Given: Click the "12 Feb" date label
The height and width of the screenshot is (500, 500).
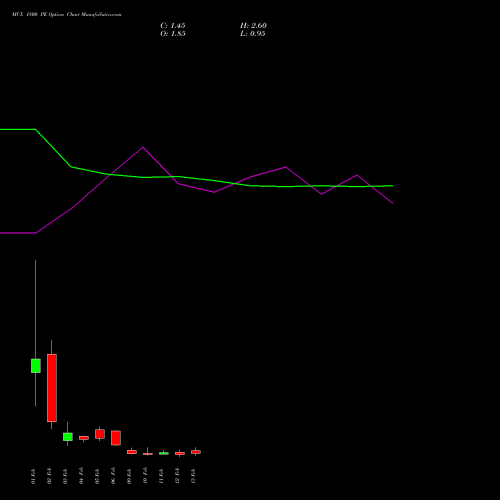Looking at the screenshot, I should (177, 476).
